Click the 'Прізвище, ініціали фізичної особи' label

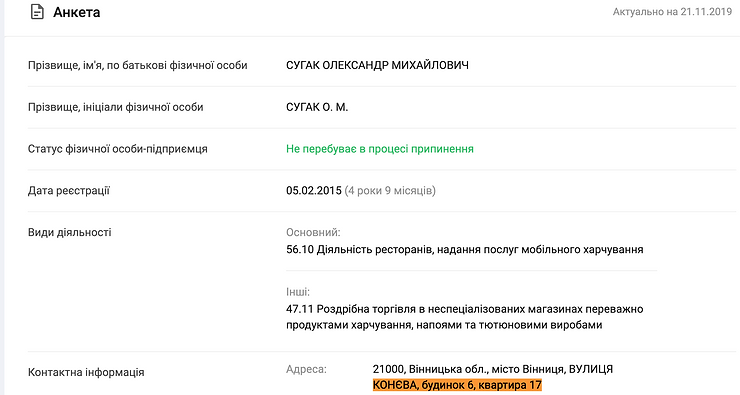[x=116, y=107]
